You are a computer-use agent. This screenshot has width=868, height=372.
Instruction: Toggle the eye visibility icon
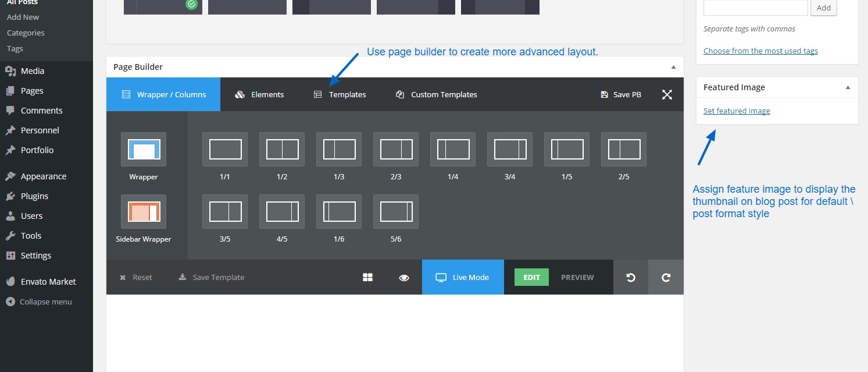(x=404, y=278)
